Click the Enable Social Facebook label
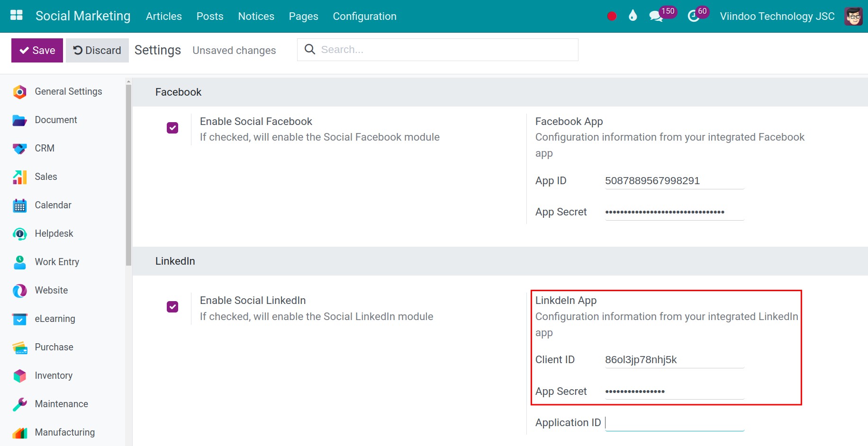 (x=256, y=121)
